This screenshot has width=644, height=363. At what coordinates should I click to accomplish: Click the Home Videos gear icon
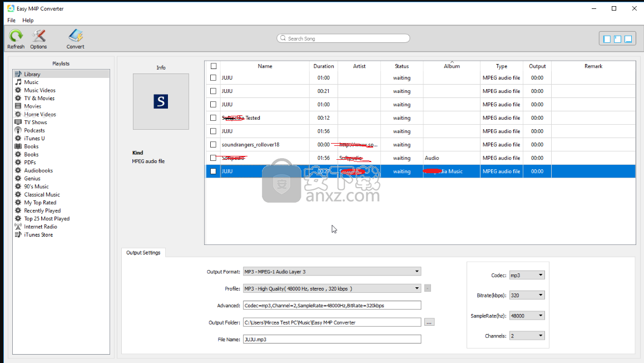pos(18,114)
